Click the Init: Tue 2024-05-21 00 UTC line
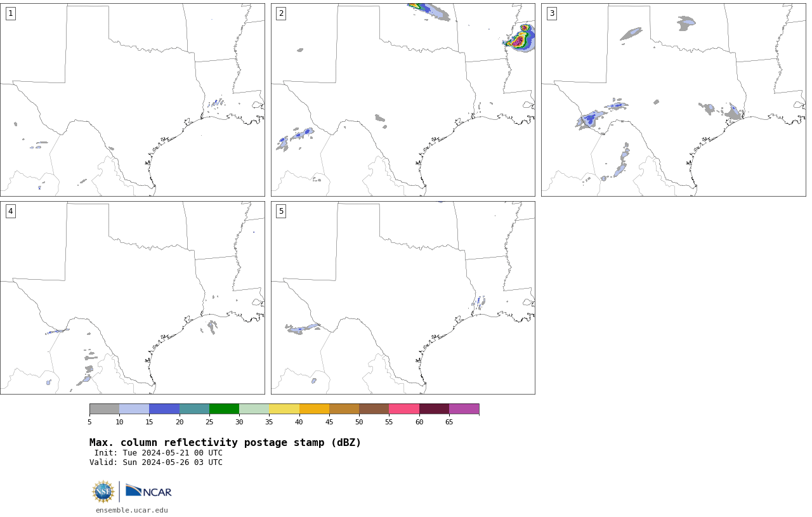Image resolution: width=812 pixels, height=517 pixels. (x=159, y=453)
